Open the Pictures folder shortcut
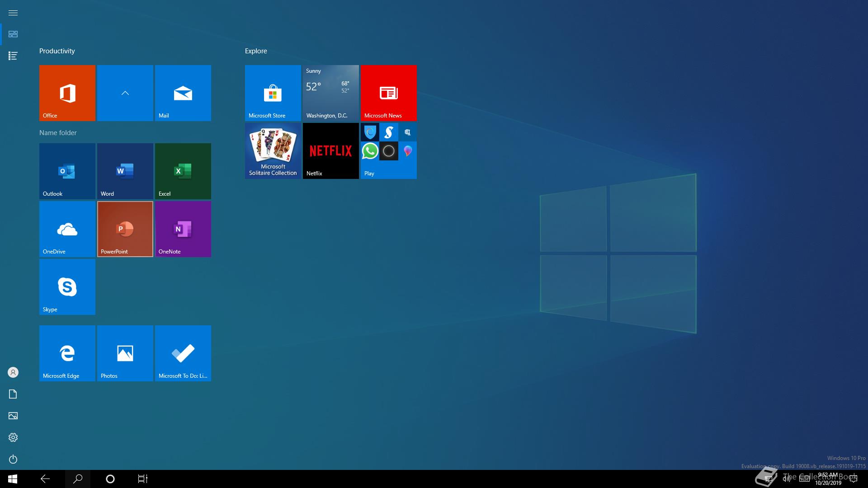This screenshot has width=868, height=488. (13, 416)
